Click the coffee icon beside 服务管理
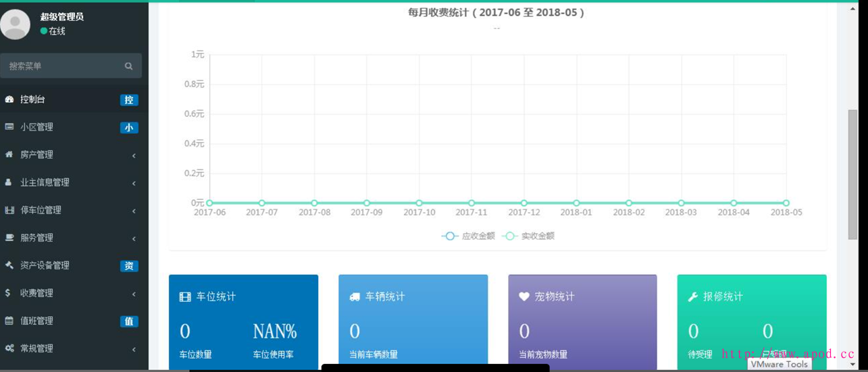 pyautogui.click(x=9, y=238)
